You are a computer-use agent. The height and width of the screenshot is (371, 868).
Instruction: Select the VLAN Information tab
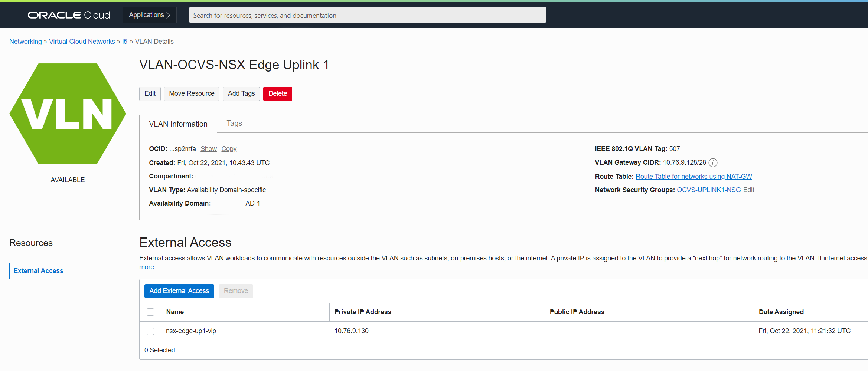pyautogui.click(x=178, y=124)
